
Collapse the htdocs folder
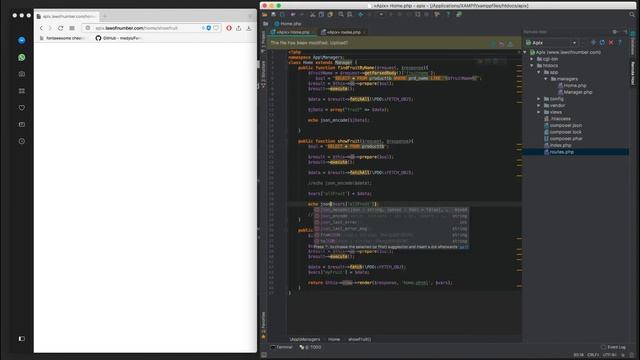click(x=532, y=65)
